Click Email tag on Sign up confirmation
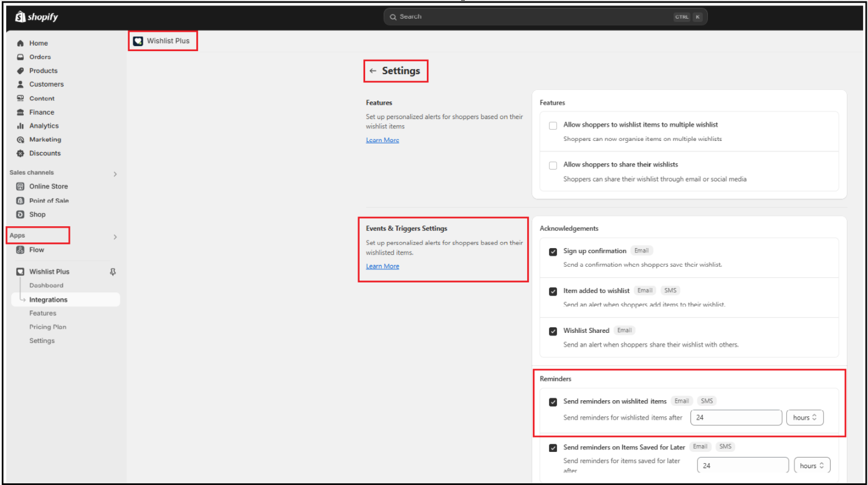 click(641, 251)
